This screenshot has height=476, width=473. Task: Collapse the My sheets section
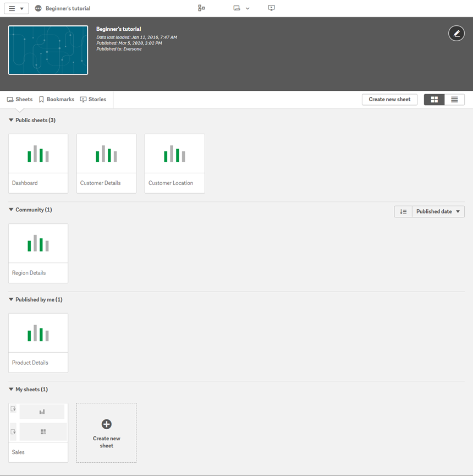[x=11, y=389]
